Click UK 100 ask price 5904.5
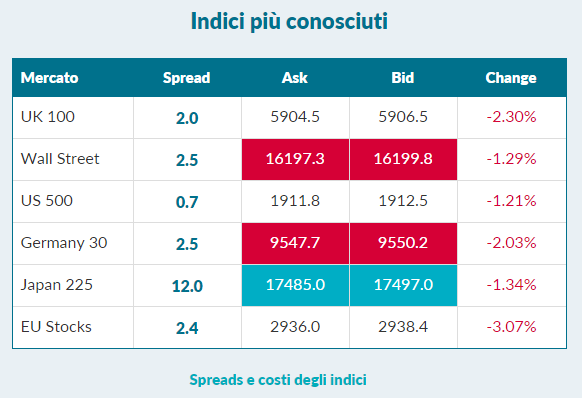The image size is (582, 398). tap(295, 117)
